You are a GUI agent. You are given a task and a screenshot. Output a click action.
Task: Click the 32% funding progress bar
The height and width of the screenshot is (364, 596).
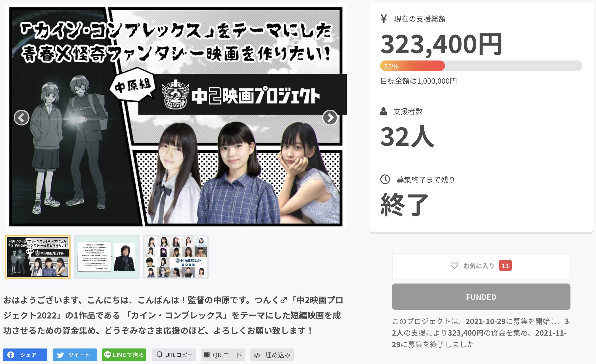[481, 66]
